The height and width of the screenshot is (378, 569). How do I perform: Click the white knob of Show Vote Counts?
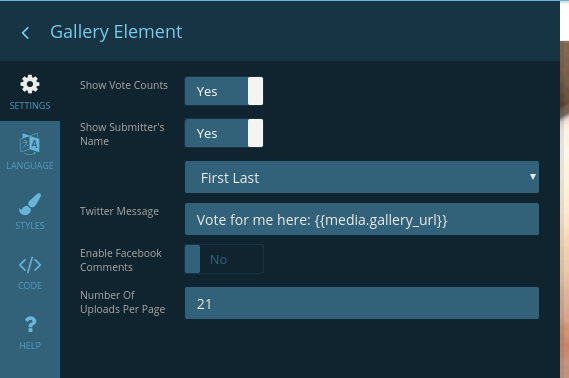pos(255,91)
